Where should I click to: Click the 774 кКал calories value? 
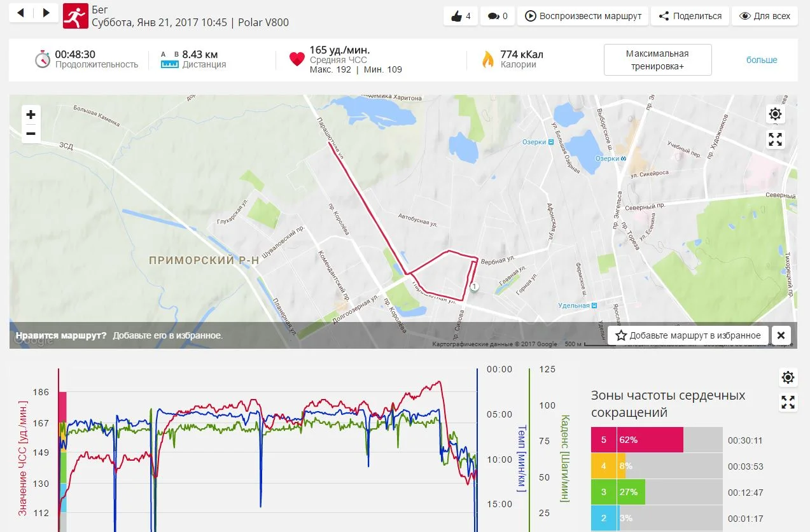(522, 55)
